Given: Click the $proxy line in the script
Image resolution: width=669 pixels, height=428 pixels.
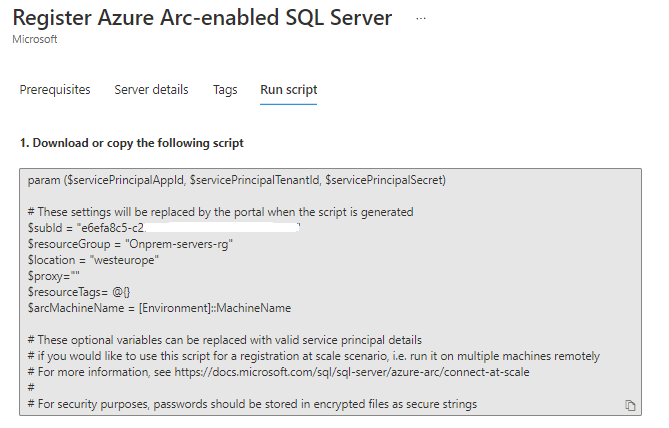Looking at the screenshot, I should pos(54,276).
